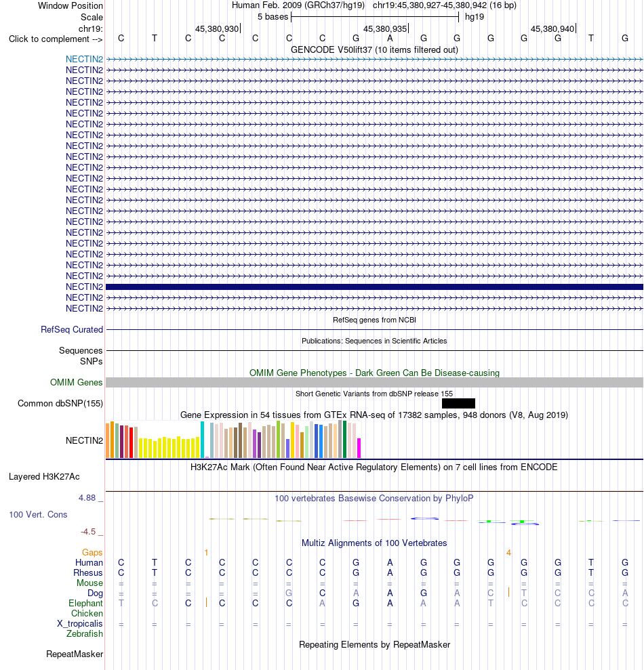Click the 'X_tropicalis' alignment row label
This screenshot has height=670, width=644.
pos(80,623)
